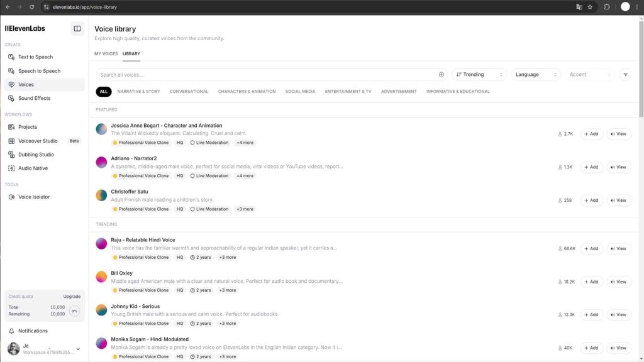Click the page vertical scrollbar
644x362 pixels.
point(641,69)
